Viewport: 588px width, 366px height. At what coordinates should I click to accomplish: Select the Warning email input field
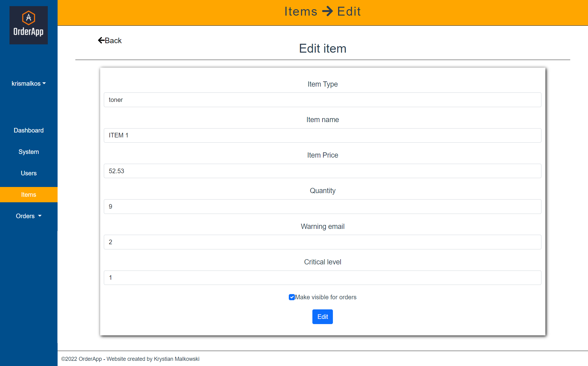322,242
